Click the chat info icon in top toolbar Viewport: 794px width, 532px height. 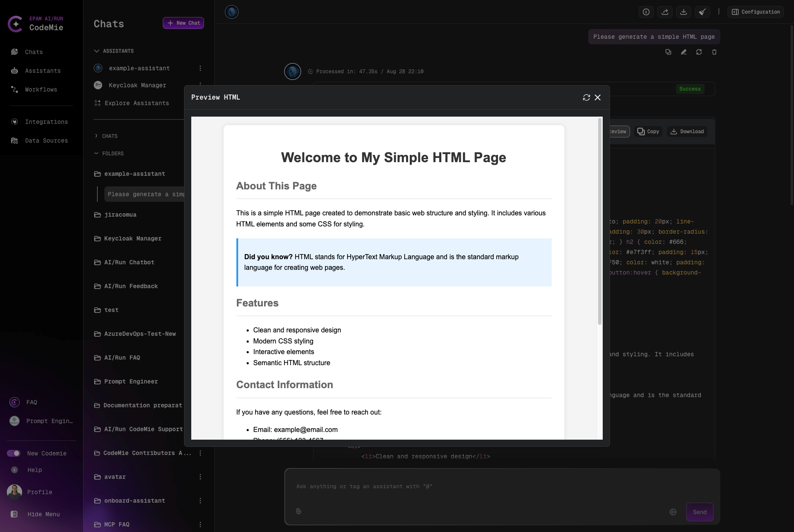pyautogui.click(x=646, y=12)
